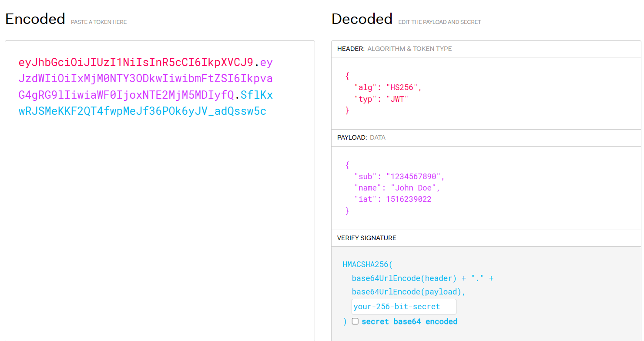Click the your-256-bit-secret input field
The height and width of the screenshot is (341, 644).
point(404,307)
